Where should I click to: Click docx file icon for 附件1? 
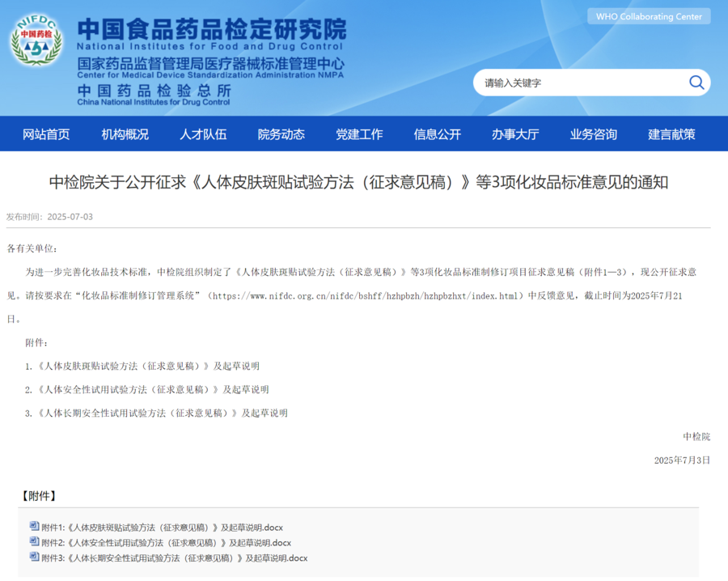[34, 526]
